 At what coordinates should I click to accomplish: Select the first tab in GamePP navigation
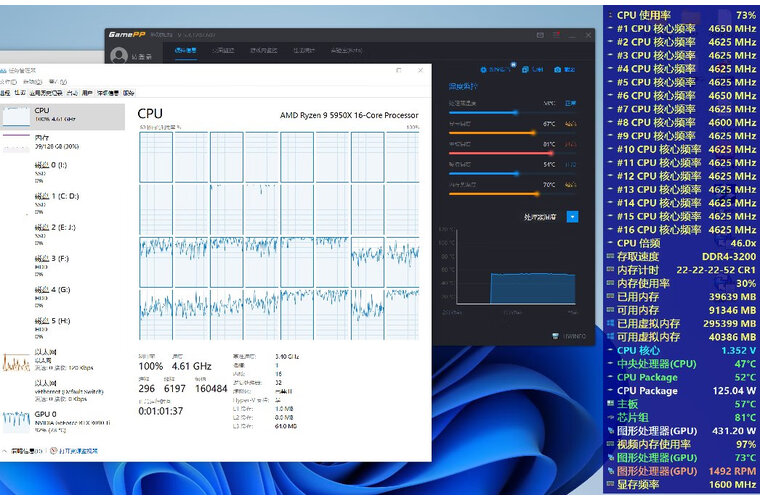tap(186, 52)
